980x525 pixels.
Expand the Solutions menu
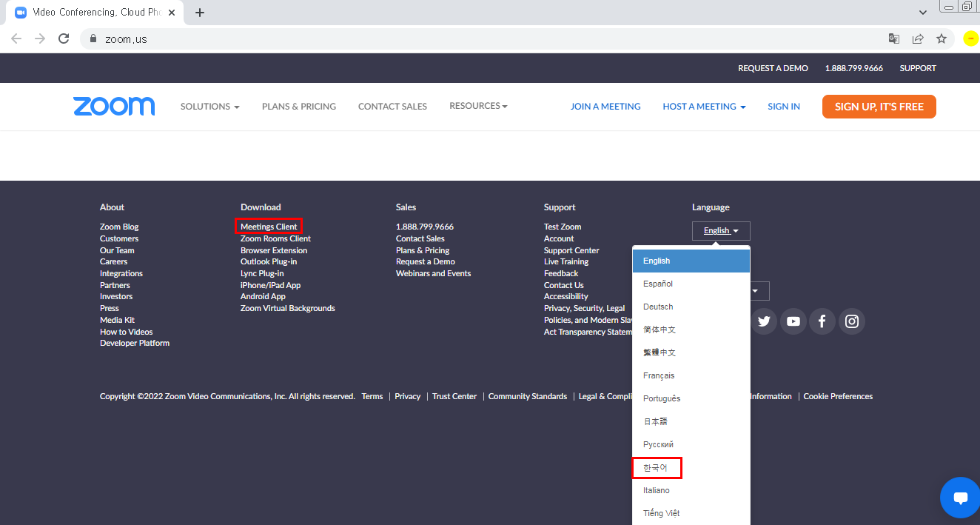(x=210, y=107)
